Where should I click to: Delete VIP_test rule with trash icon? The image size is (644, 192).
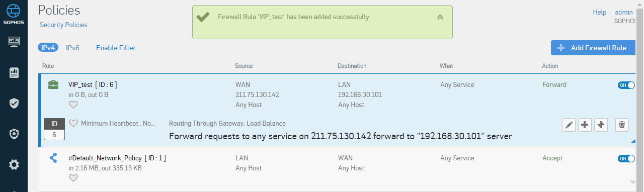622,125
